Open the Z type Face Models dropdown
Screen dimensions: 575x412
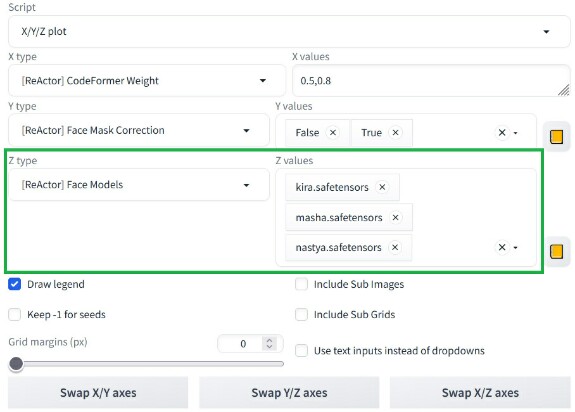coord(139,185)
